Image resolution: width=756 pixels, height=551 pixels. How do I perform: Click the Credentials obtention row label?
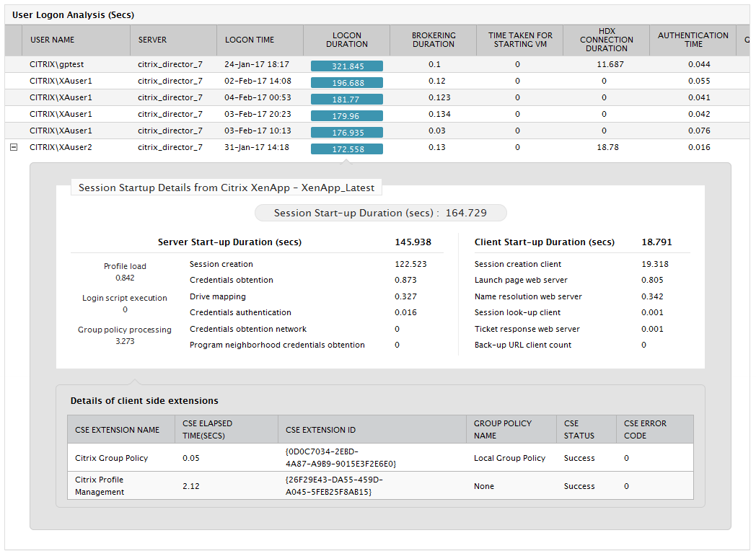pyautogui.click(x=232, y=280)
